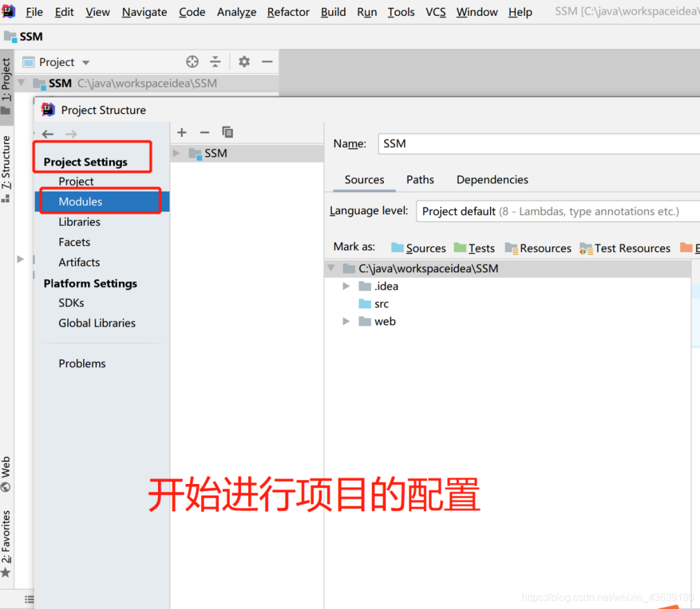Image resolution: width=700 pixels, height=609 pixels.
Task: Mark folder as Test Resources
Action: click(x=625, y=248)
